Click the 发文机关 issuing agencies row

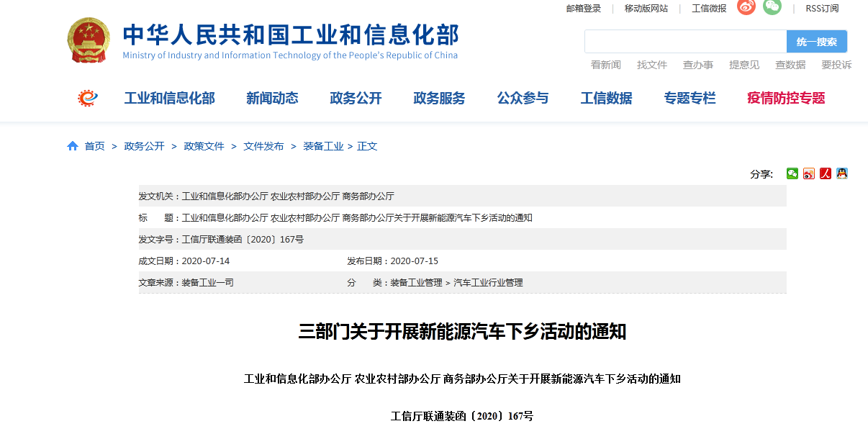pyautogui.click(x=462, y=196)
